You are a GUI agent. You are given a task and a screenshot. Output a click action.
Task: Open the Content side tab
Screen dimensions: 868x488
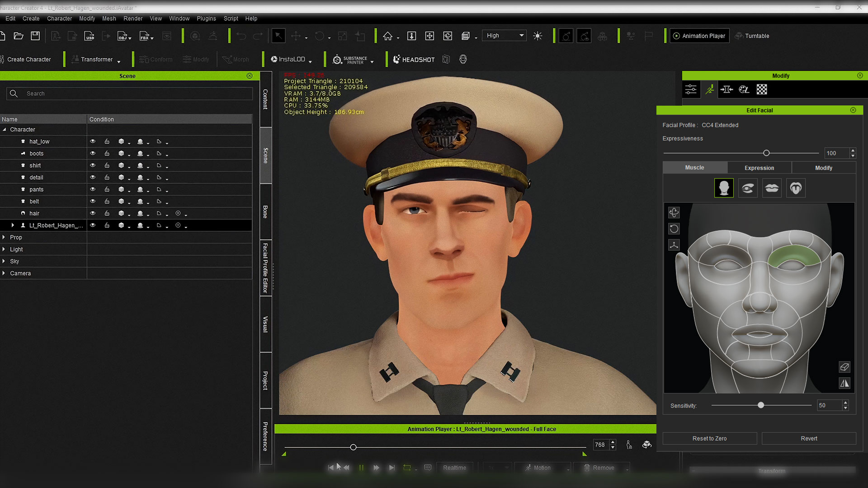coord(266,99)
